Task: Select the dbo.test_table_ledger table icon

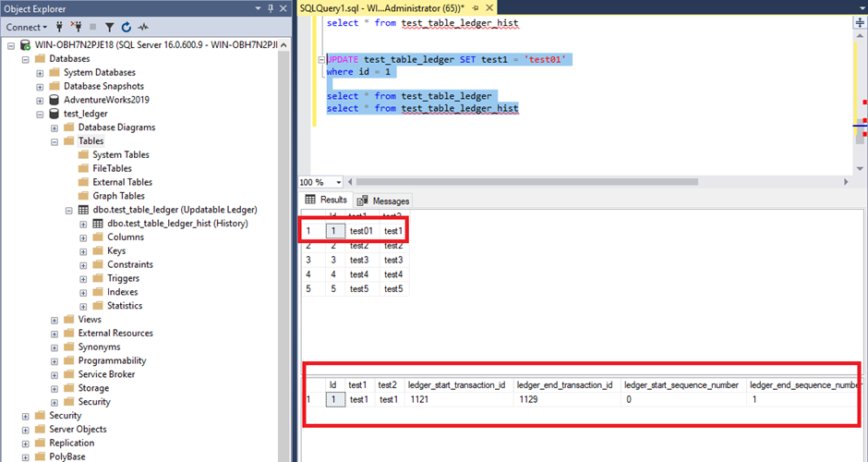Action: 83,210
